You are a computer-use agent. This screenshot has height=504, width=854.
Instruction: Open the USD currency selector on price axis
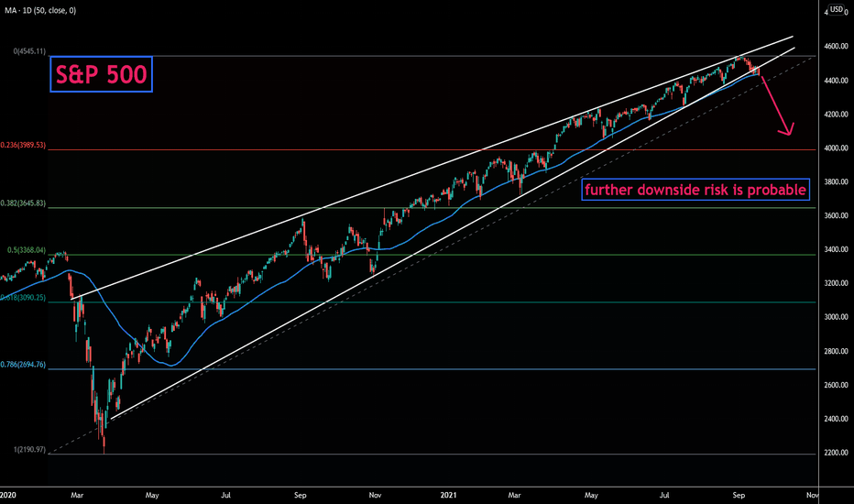(837, 10)
